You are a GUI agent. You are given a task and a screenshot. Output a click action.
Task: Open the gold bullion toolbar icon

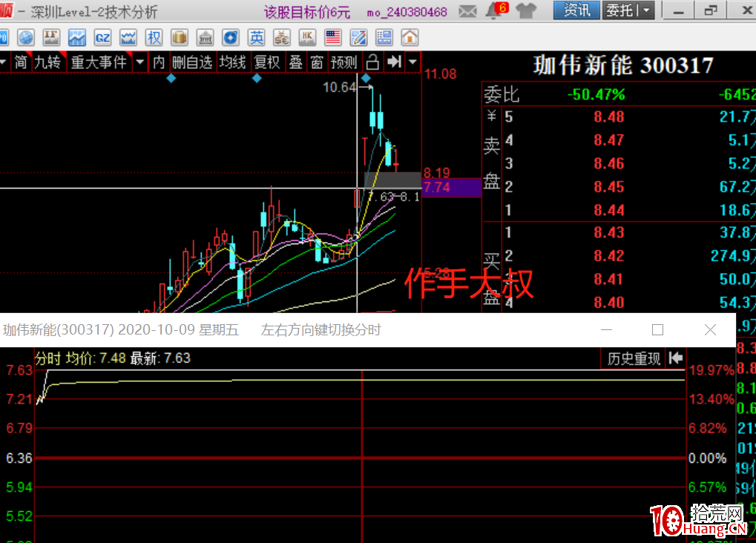[x=180, y=38]
